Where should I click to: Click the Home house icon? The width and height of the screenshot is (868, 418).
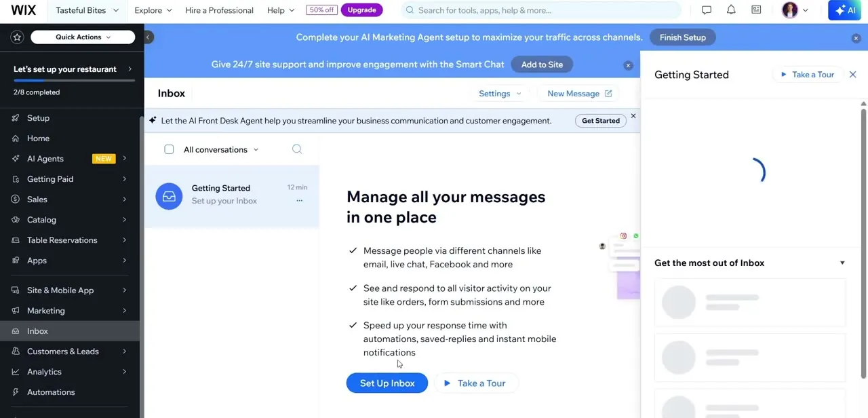click(15, 138)
